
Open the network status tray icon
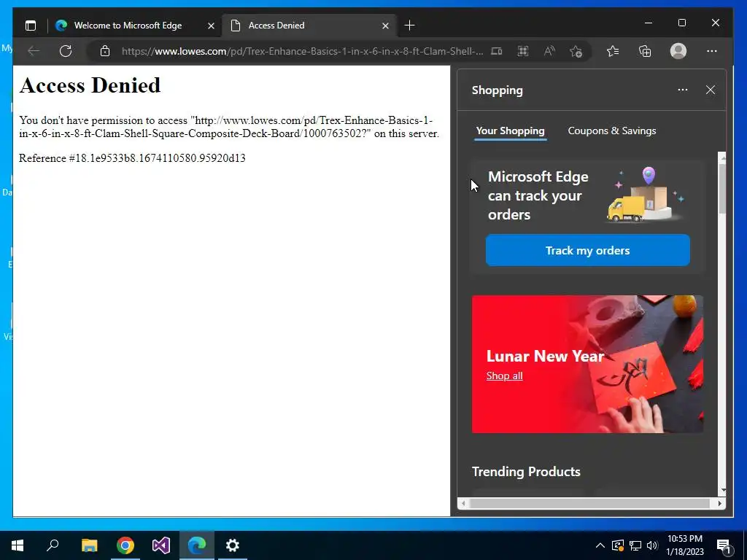click(635, 545)
